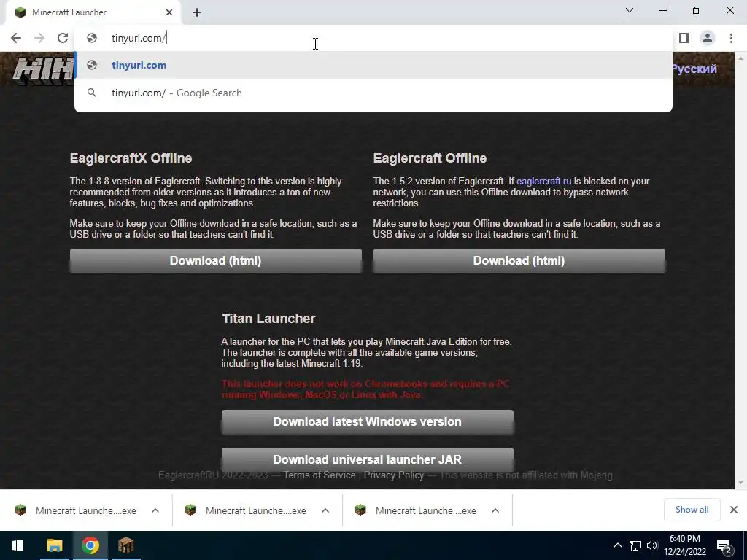This screenshot has height=560, width=747.
Task: Click the Minecraft launcher taskbar icon
Action: click(125, 545)
